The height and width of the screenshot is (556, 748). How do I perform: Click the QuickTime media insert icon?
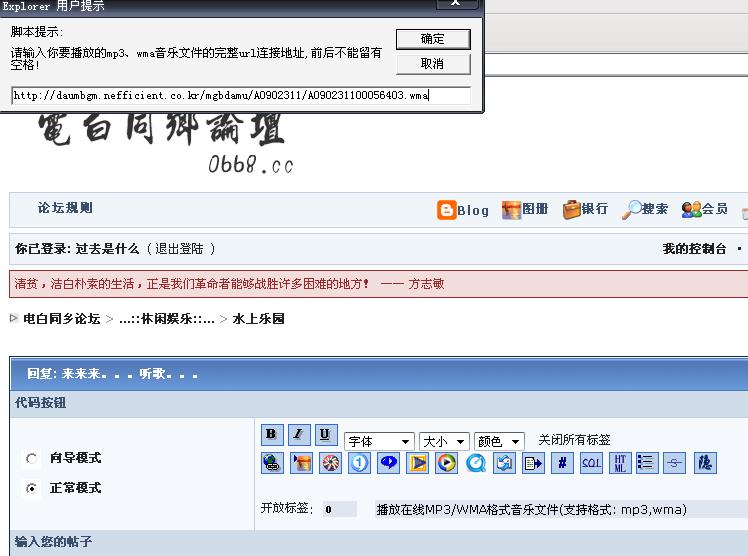pos(475,463)
